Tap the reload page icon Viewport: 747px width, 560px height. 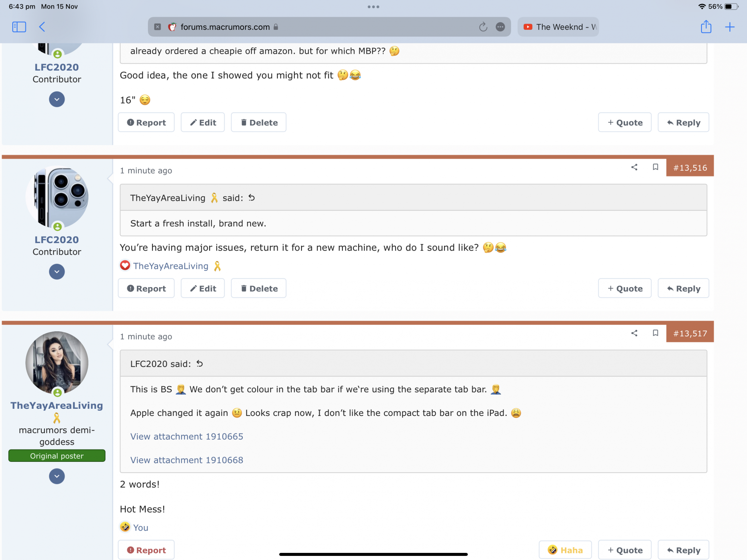click(483, 27)
